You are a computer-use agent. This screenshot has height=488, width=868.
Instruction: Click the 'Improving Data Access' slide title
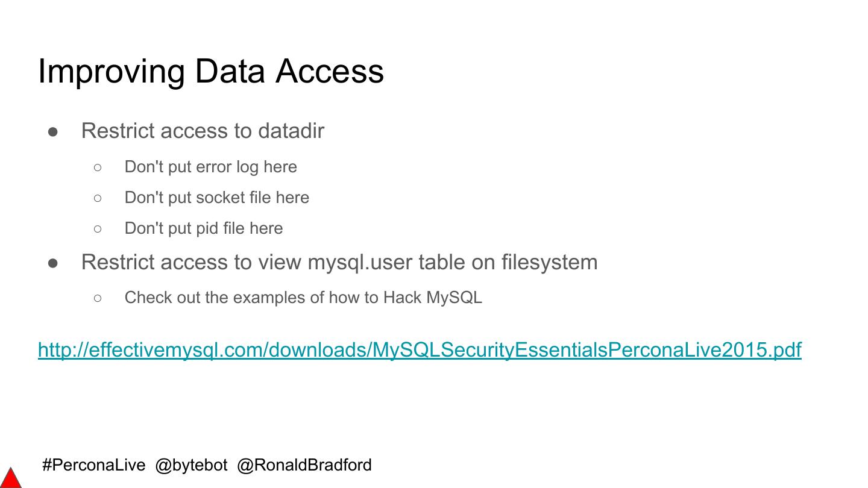[x=211, y=70]
